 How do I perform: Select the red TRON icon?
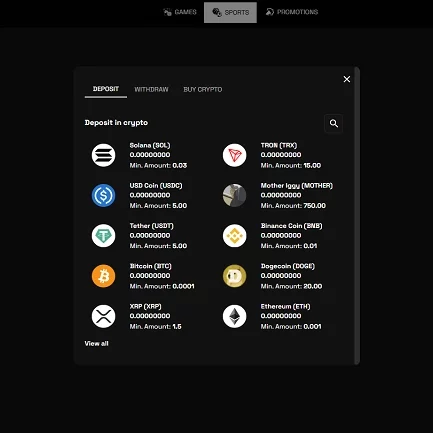click(235, 155)
